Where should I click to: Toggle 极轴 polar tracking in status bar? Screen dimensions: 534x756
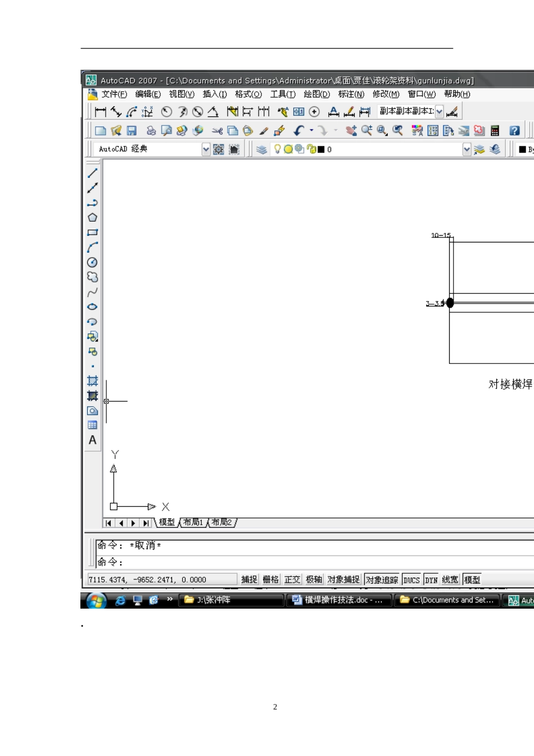314,579
